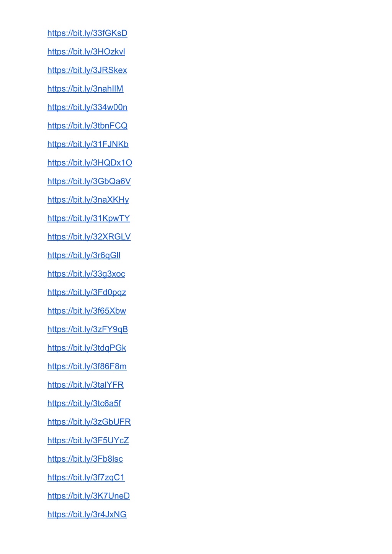Open the link https://bit.ly/3naXKHy
This screenshot has height=554, width=392.
coord(88,200)
